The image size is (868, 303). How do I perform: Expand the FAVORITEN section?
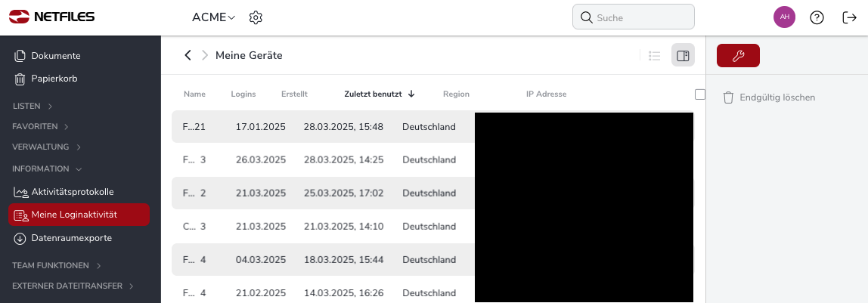click(x=40, y=126)
